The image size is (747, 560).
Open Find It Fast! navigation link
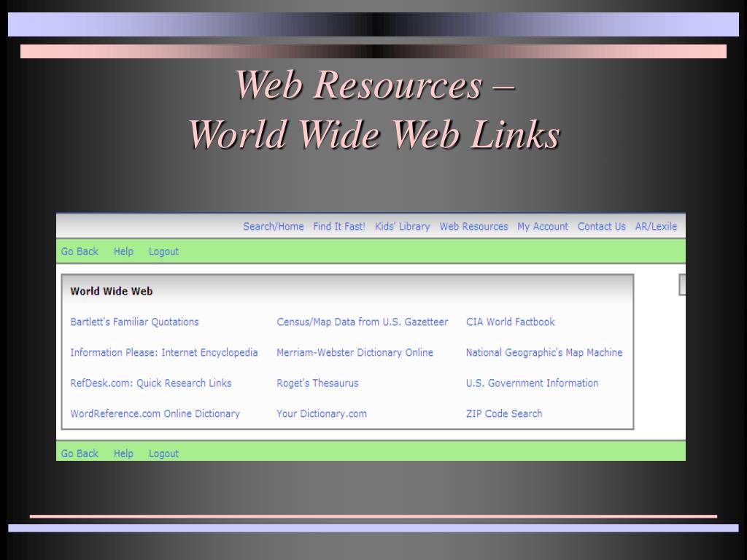point(339,227)
